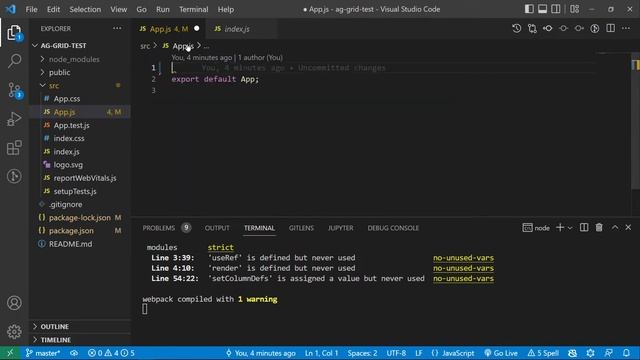
Task: Split the terminal panel
Action: [584, 228]
